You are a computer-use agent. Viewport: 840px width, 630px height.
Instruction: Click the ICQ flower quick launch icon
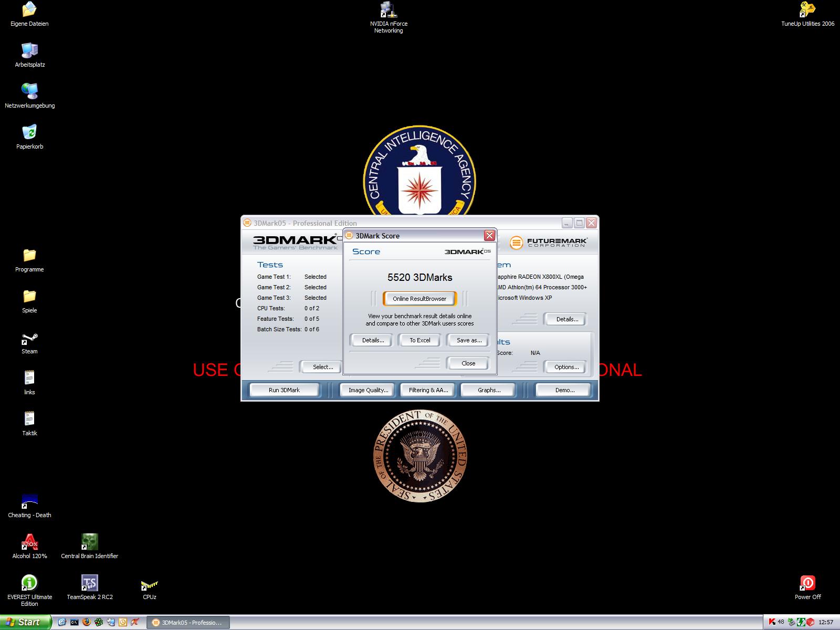point(99,622)
